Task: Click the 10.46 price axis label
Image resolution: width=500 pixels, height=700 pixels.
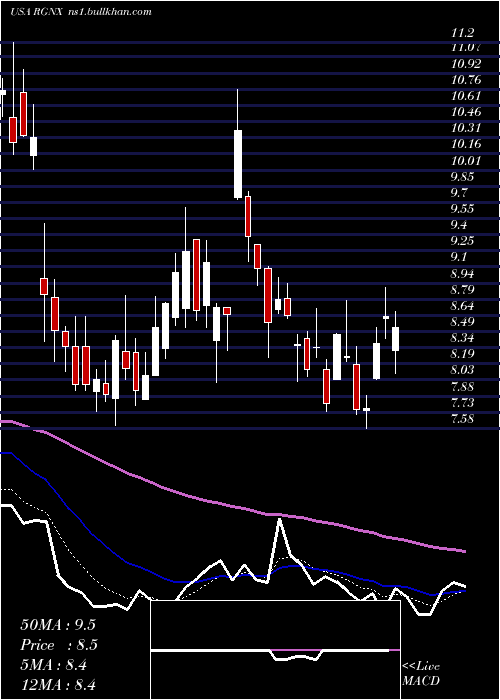Action: (466, 112)
